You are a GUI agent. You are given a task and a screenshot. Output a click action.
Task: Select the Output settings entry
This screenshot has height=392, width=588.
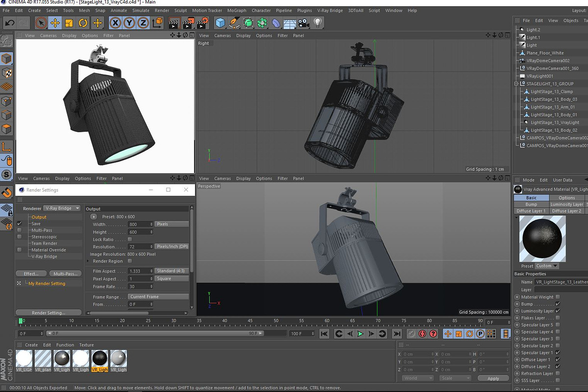tap(39, 217)
